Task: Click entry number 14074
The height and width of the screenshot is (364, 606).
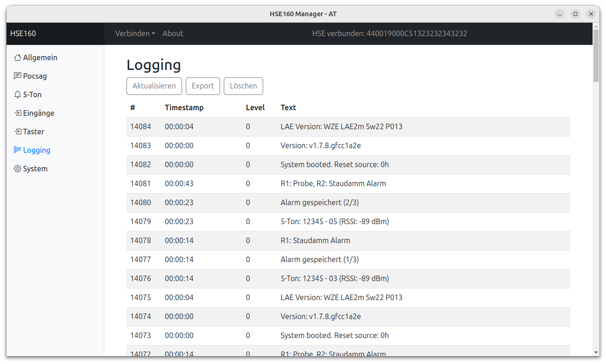Action: click(140, 316)
